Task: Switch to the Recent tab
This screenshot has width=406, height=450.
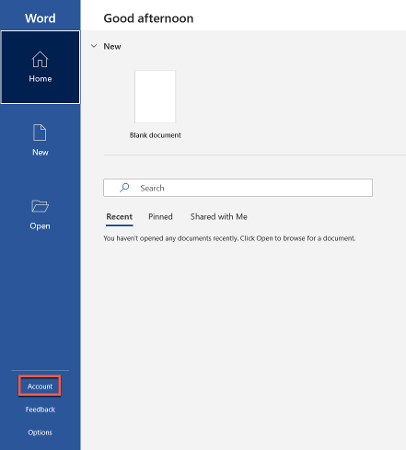Action: tap(119, 217)
